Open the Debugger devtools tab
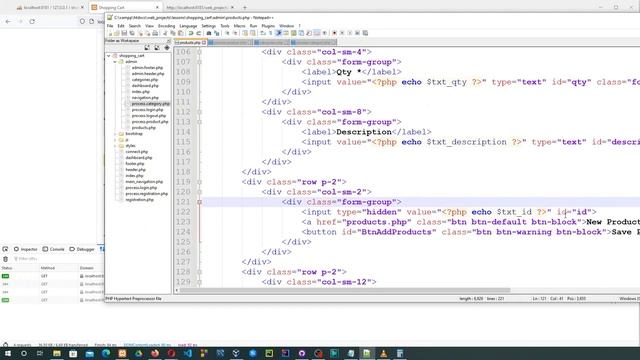 pos(82,249)
